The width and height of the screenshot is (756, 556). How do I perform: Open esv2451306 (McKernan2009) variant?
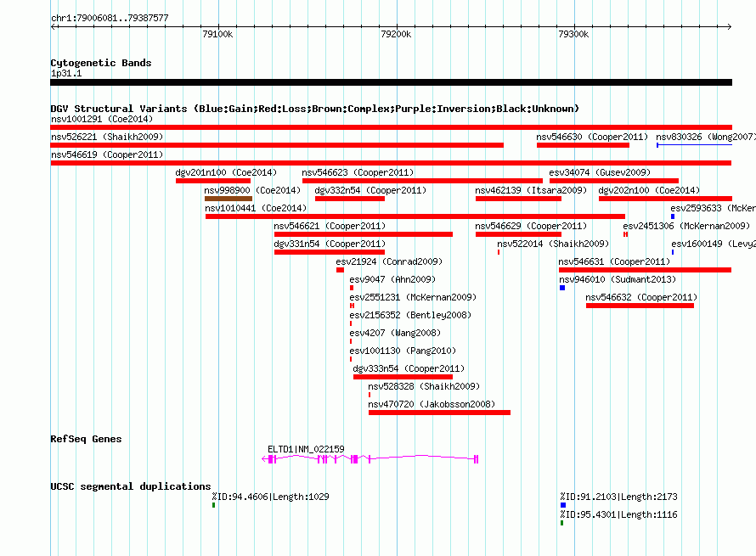tap(625, 234)
